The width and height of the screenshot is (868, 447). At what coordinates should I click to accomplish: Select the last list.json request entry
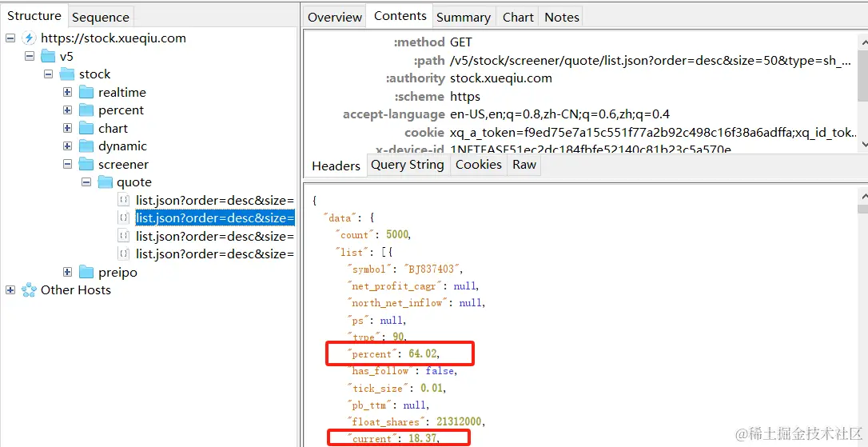tap(215, 254)
